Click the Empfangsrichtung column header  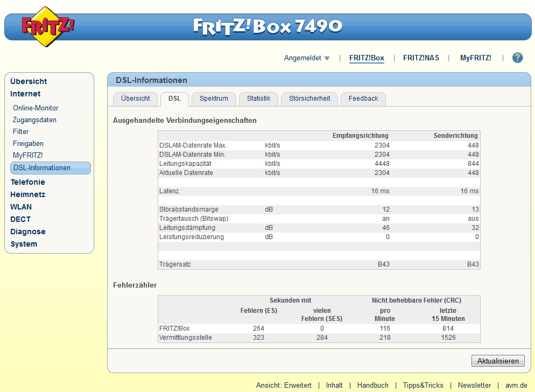[x=360, y=136]
